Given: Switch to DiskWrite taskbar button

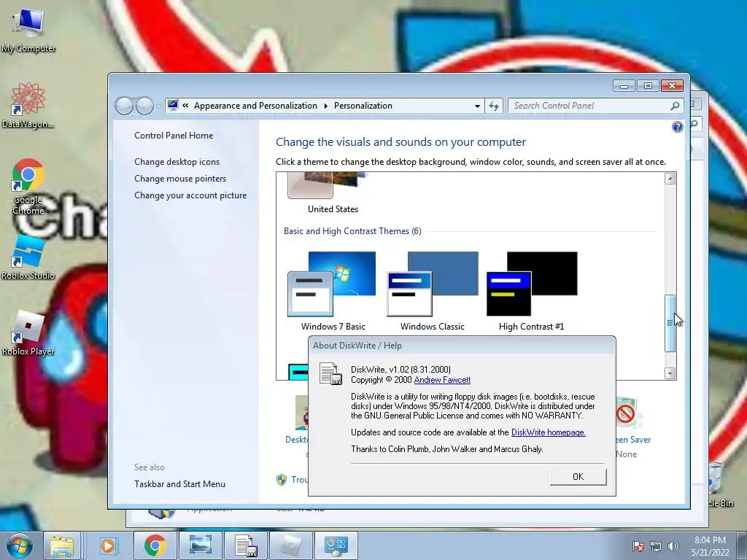Looking at the screenshot, I should point(246,545).
